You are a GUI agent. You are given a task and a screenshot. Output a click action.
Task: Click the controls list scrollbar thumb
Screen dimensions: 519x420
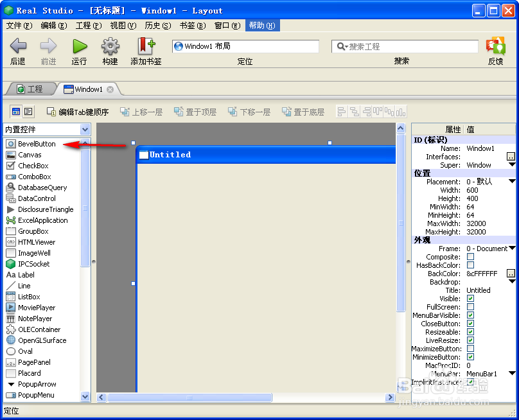(85, 208)
